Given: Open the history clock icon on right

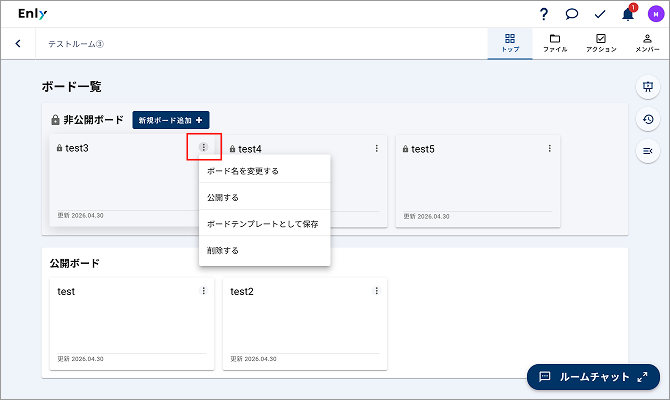Looking at the screenshot, I should [648, 119].
